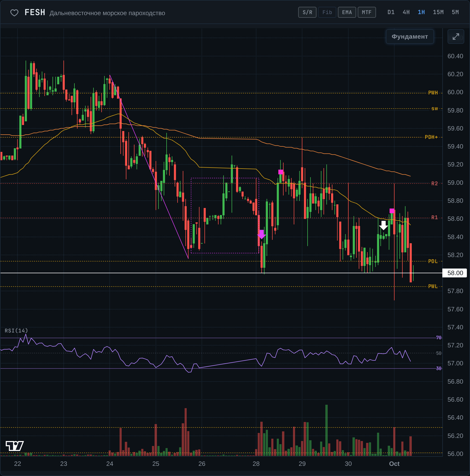Viewport: 470px width, 476px height.
Task: Click the PWL level label
Action: tap(433, 286)
